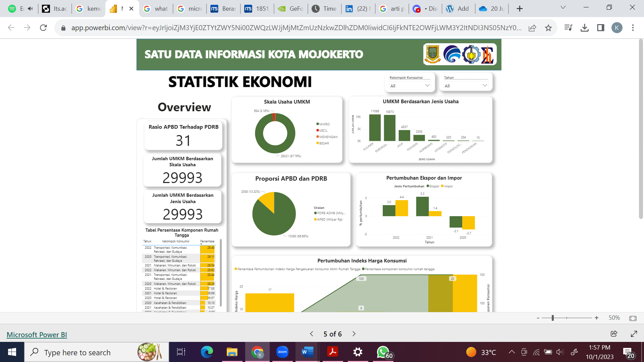Toggle the Impor legend entry
This screenshot has height=362, width=644.
coord(448,186)
